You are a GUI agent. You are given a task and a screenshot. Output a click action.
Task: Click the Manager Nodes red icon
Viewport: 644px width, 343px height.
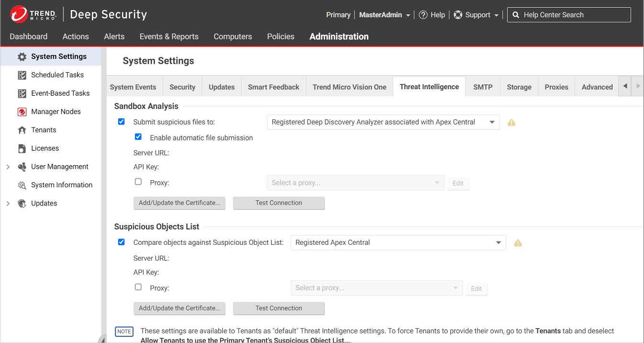pyautogui.click(x=22, y=112)
